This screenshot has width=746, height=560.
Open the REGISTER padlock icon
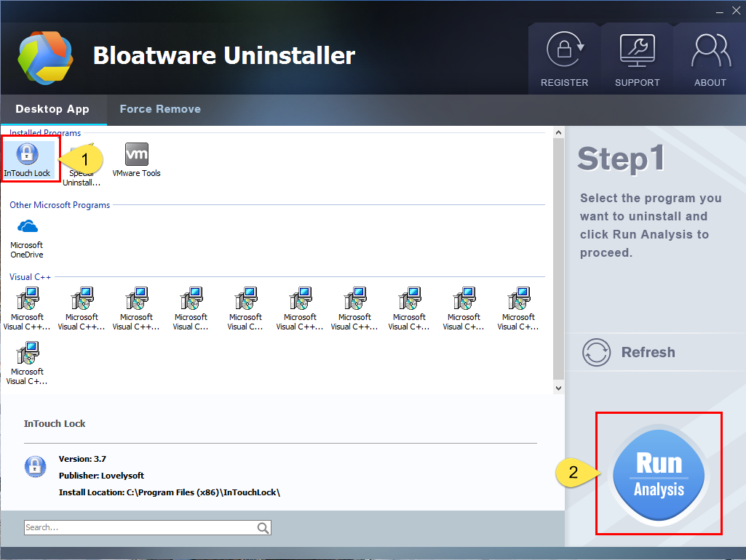[x=565, y=49]
